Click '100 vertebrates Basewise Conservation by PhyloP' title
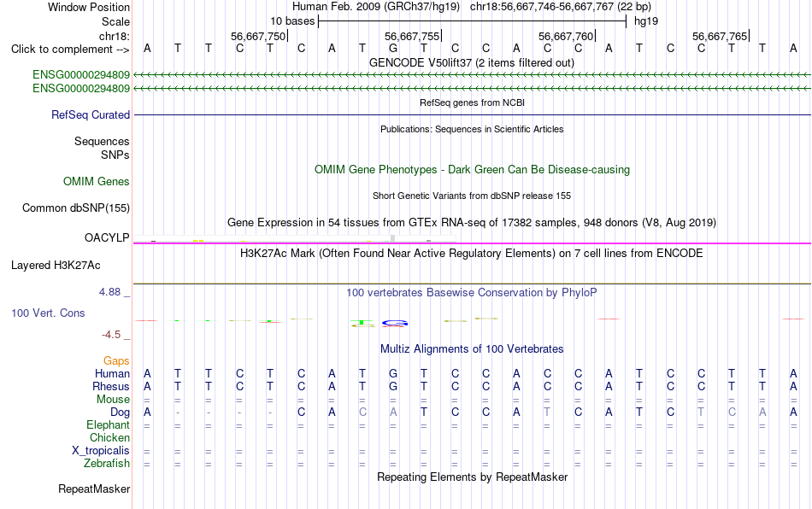This screenshot has width=812, height=509. tap(472, 293)
